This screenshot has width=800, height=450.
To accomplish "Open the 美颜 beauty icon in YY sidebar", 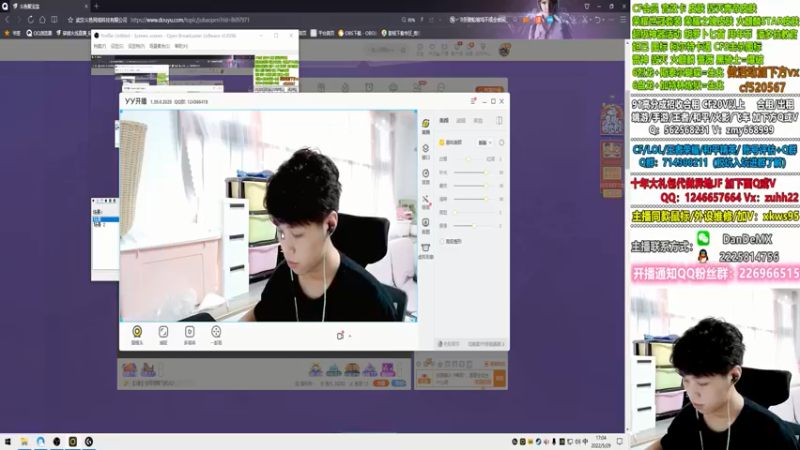I will click(x=426, y=126).
